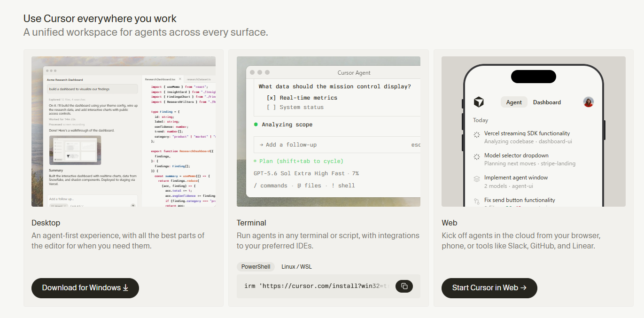Screen dimensions: 644x318
Task: Click the 'build a dashboard to visualize' prompt
Action: pos(92,89)
